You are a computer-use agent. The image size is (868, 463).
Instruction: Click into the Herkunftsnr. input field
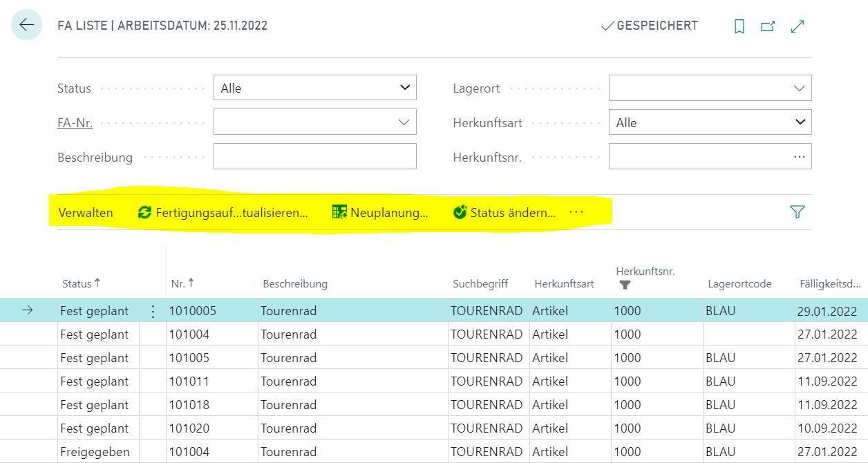point(710,156)
